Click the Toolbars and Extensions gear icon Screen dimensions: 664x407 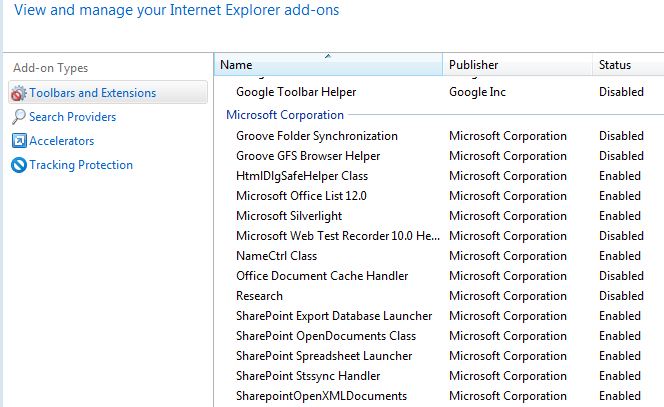pyautogui.click(x=19, y=93)
